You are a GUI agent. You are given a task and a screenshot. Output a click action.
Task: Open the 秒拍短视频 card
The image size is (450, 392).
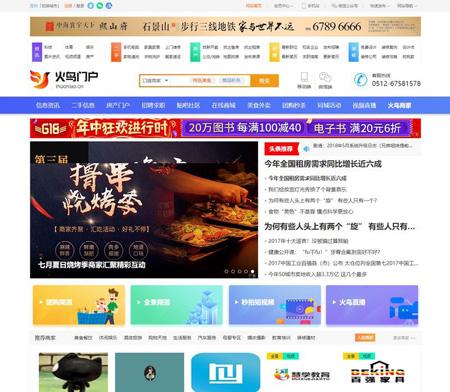coord(275,305)
